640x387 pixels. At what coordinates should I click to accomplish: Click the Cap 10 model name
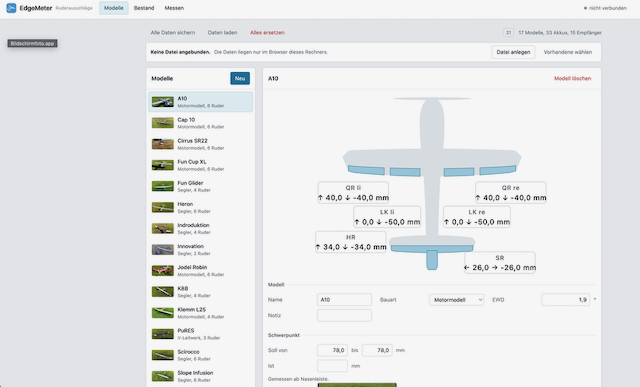[186, 120]
